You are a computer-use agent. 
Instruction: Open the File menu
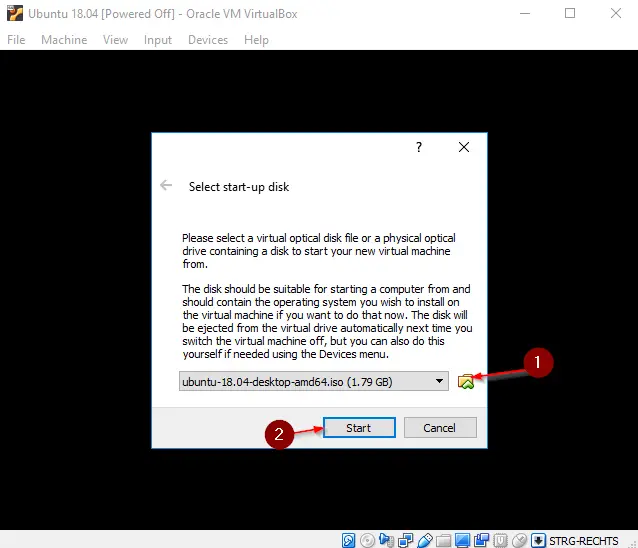tap(16, 40)
